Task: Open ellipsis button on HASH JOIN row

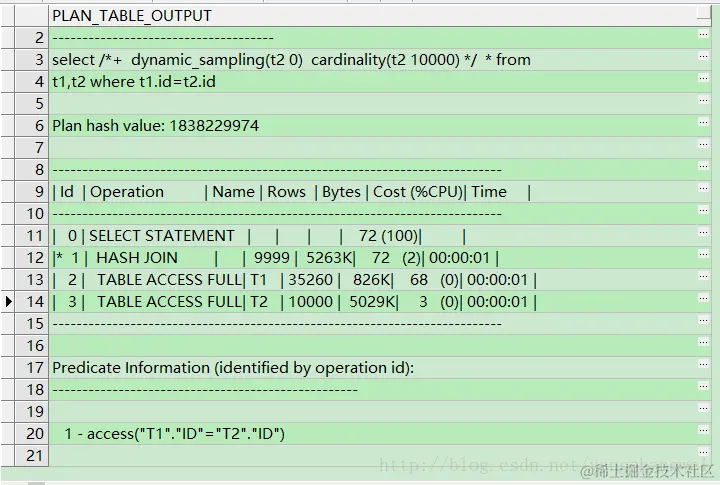Action: tap(703, 255)
